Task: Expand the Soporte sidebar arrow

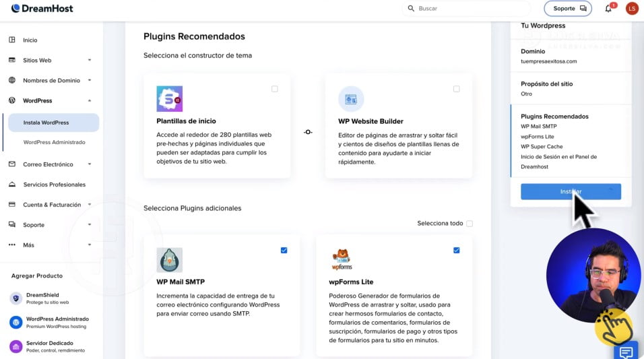Action: tap(90, 224)
